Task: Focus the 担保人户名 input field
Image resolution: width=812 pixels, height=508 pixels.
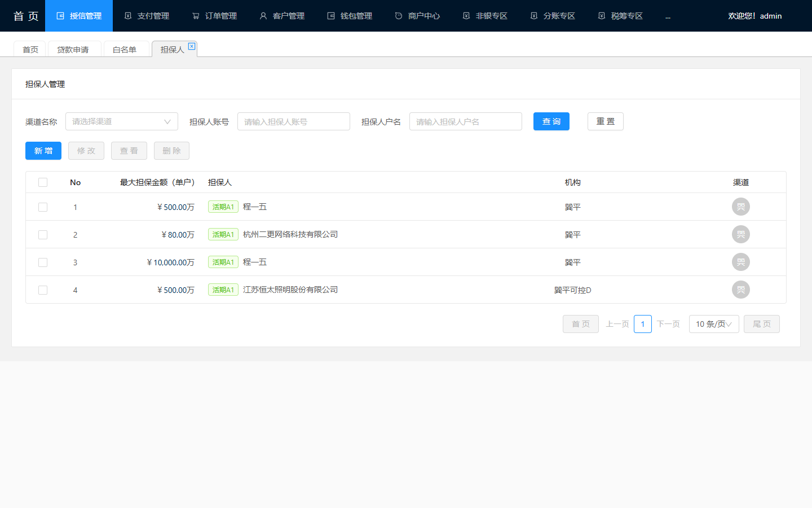Action: (x=466, y=121)
